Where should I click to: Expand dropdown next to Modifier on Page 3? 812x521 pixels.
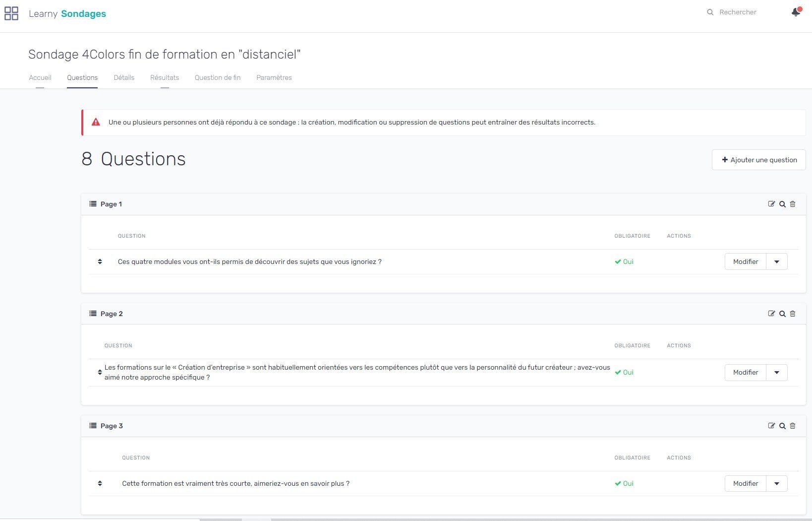click(777, 484)
